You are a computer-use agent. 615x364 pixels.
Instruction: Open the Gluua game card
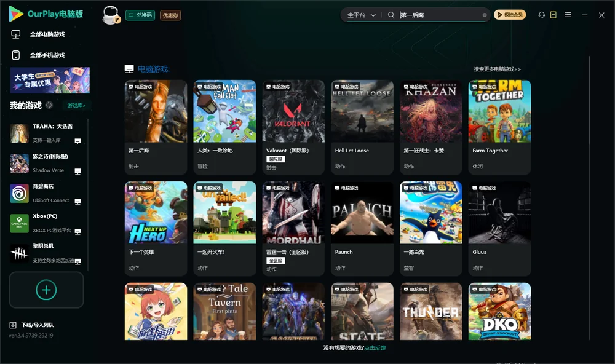pyautogui.click(x=499, y=229)
